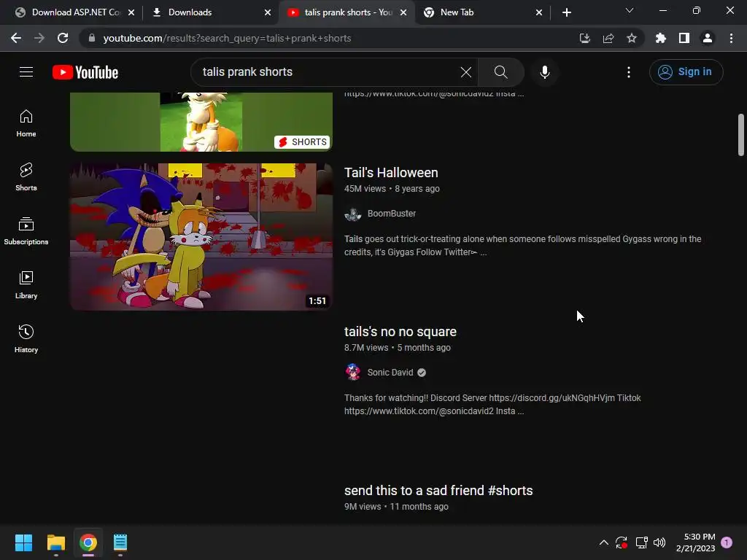
Task: Open Library in sidebar
Action: click(x=26, y=285)
